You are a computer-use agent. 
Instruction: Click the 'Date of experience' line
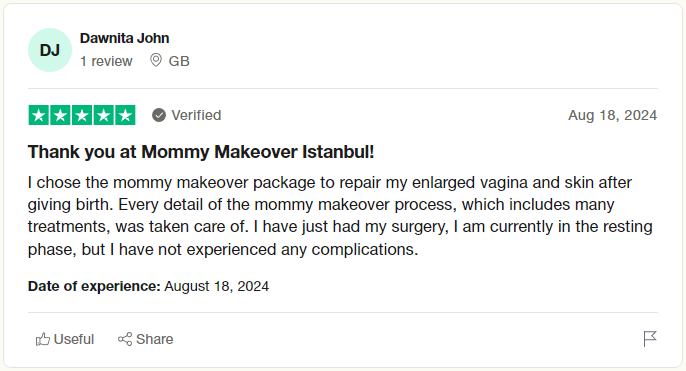click(148, 286)
